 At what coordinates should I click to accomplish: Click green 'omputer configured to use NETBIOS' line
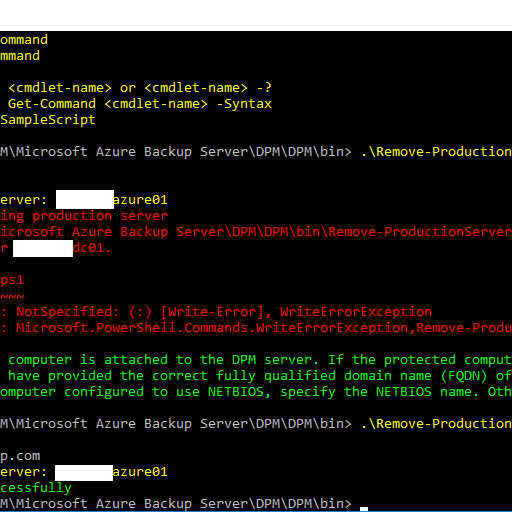click(256, 392)
